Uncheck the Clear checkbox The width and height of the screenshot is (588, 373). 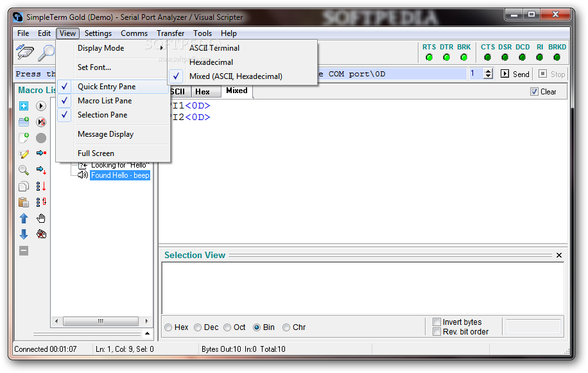tap(534, 91)
